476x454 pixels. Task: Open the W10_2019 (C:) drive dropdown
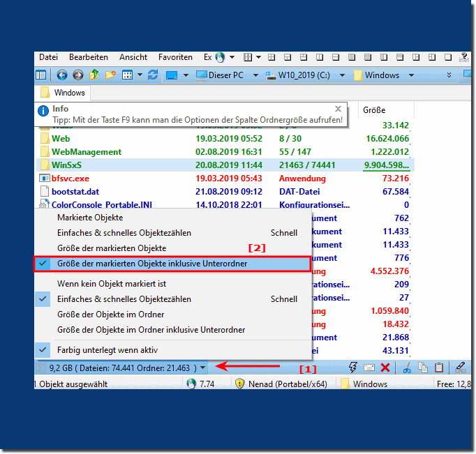coord(342,75)
